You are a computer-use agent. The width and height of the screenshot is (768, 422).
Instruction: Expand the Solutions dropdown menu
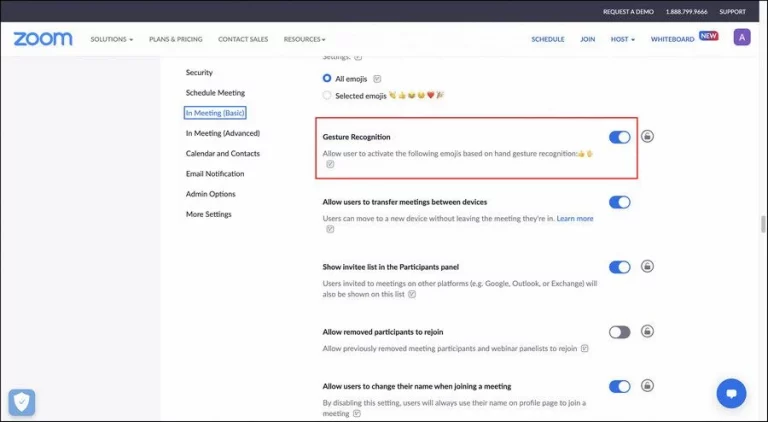coord(111,39)
